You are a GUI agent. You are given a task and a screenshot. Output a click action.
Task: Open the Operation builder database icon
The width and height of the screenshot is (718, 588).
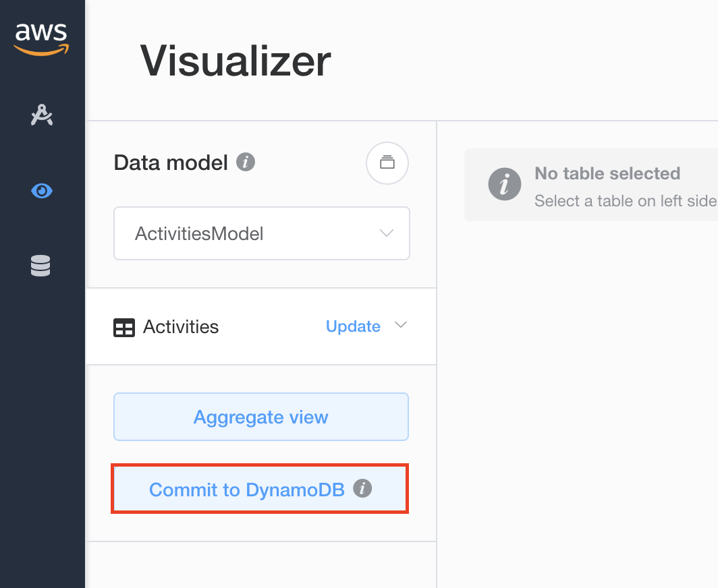pos(40,266)
